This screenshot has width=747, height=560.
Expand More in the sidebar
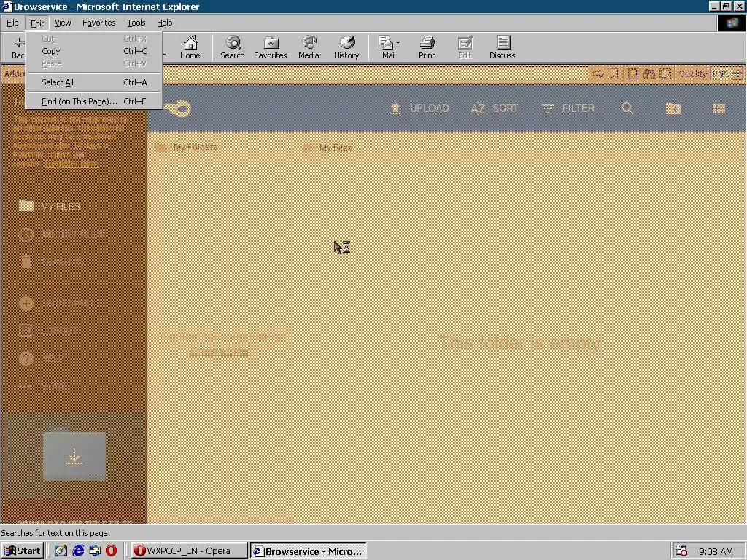tap(42, 386)
